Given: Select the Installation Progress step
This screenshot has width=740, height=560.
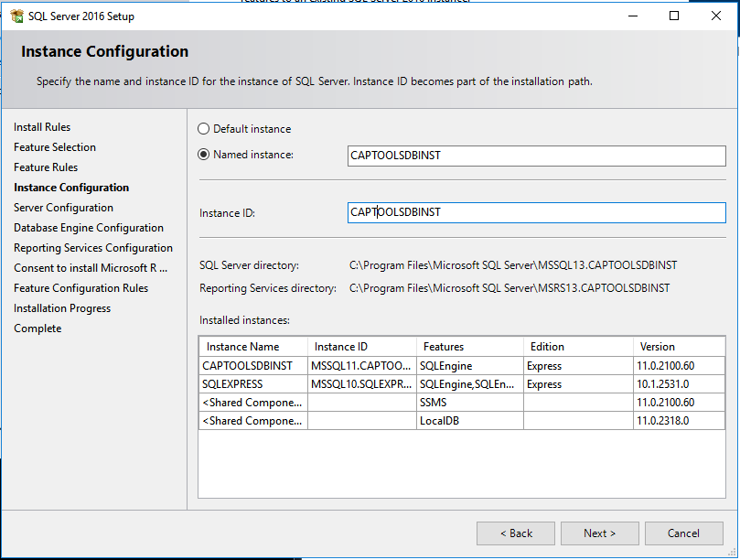Looking at the screenshot, I should coord(61,307).
